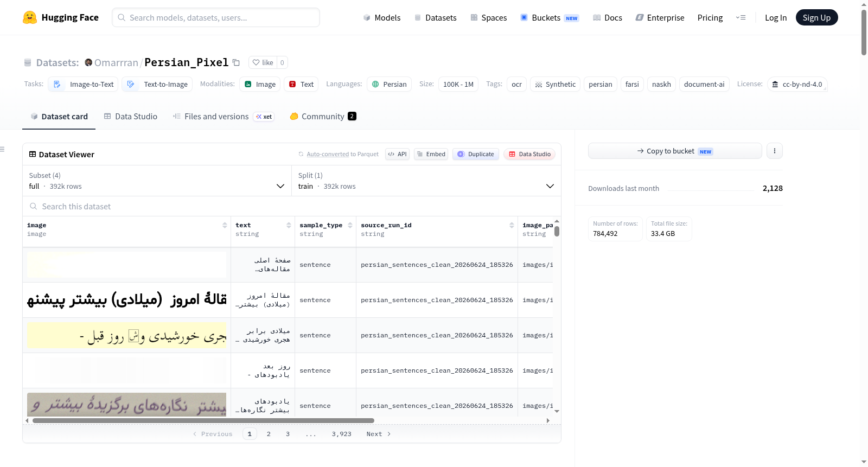Open Data Studio from viewer header

[529, 154]
